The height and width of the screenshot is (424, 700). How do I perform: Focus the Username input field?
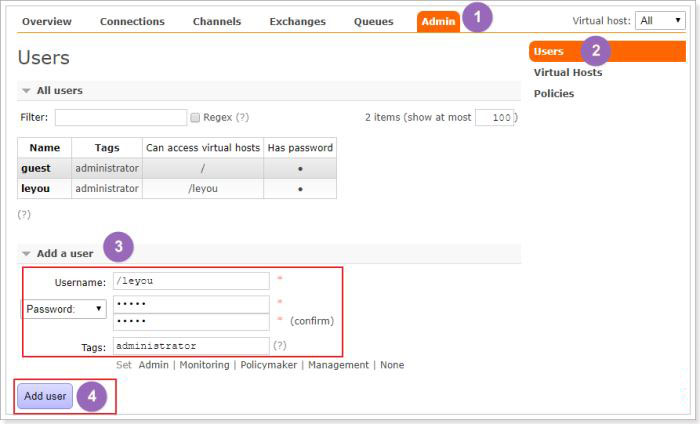[191, 281]
